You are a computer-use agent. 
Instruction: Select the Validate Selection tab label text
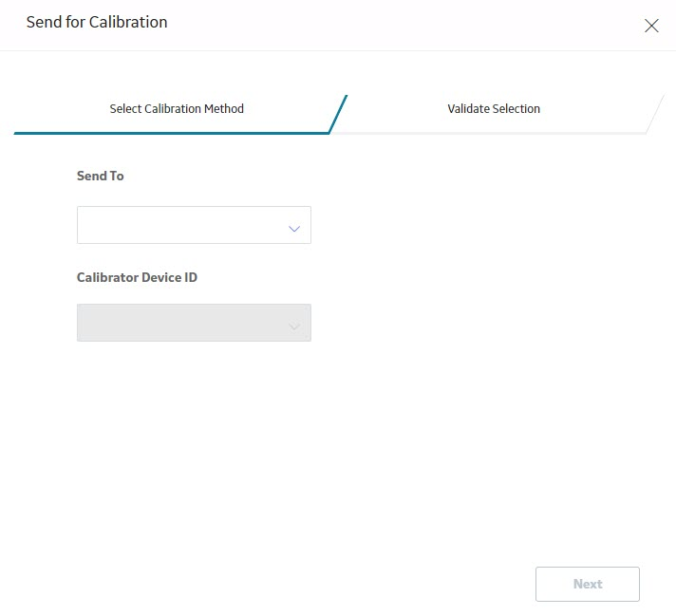(x=494, y=108)
